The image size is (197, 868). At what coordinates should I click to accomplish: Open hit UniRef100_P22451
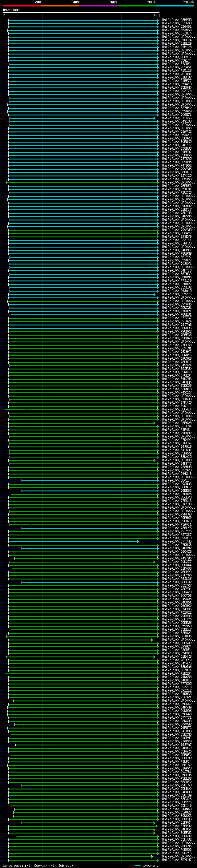[177, 67]
